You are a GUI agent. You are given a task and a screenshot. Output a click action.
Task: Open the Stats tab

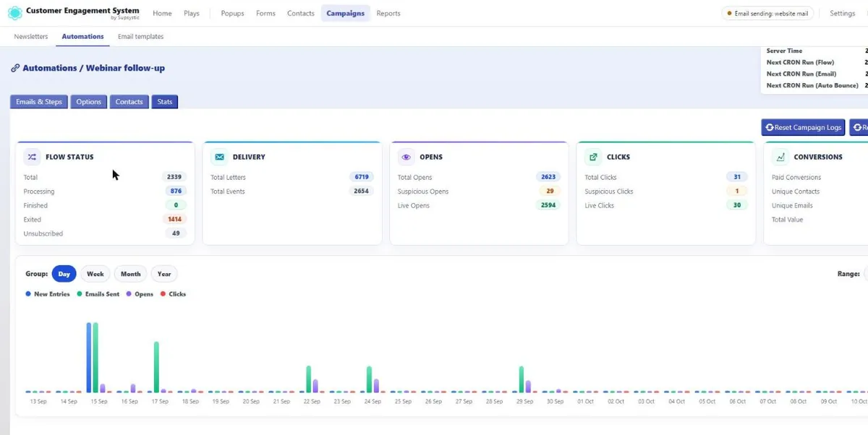[x=165, y=102]
